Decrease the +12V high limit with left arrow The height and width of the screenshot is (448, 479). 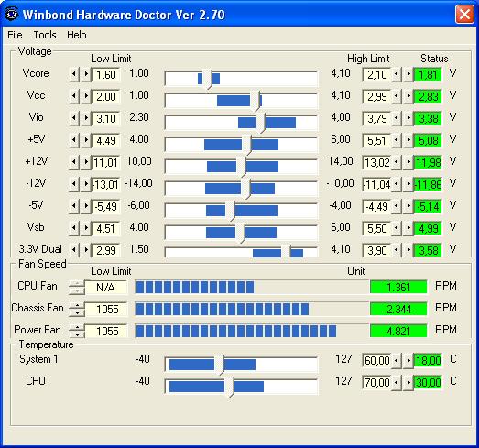397,162
